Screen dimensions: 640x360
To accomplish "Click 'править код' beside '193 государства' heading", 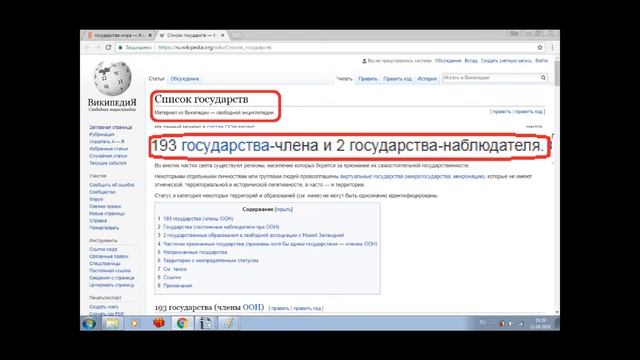I will pyautogui.click(x=307, y=309).
